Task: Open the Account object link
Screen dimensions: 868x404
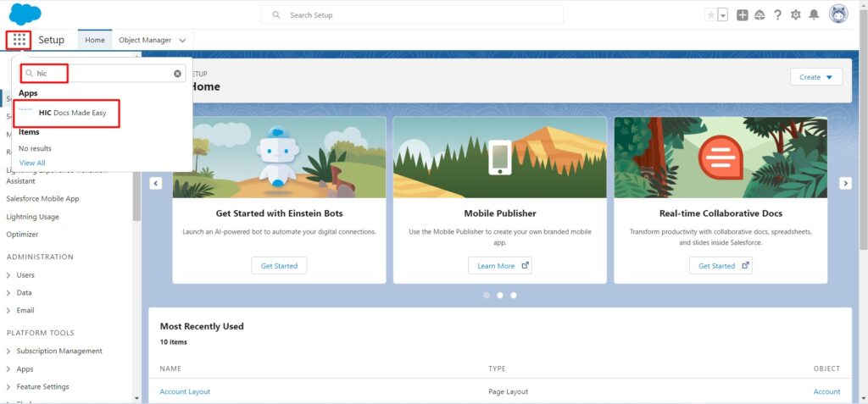Action: coord(827,392)
